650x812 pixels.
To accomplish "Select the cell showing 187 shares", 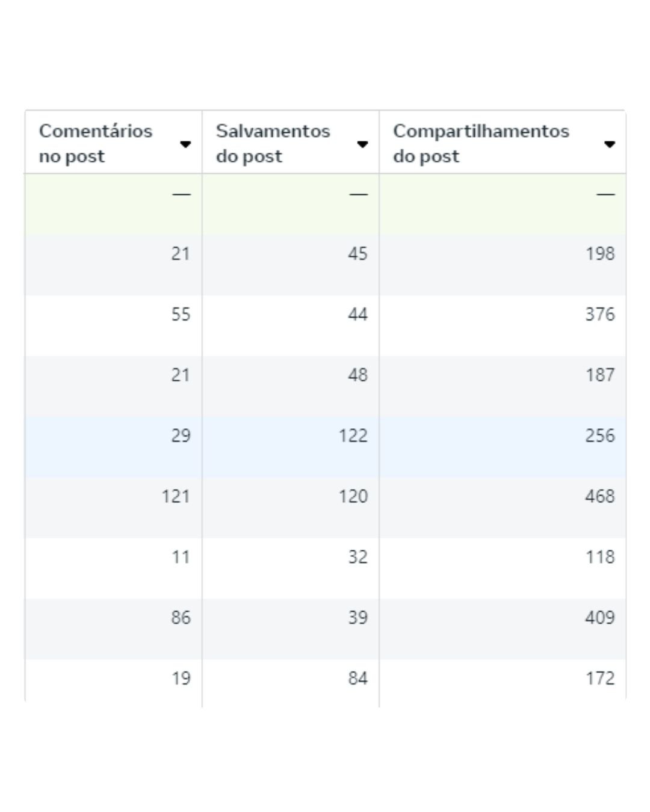I will [x=600, y=375].
